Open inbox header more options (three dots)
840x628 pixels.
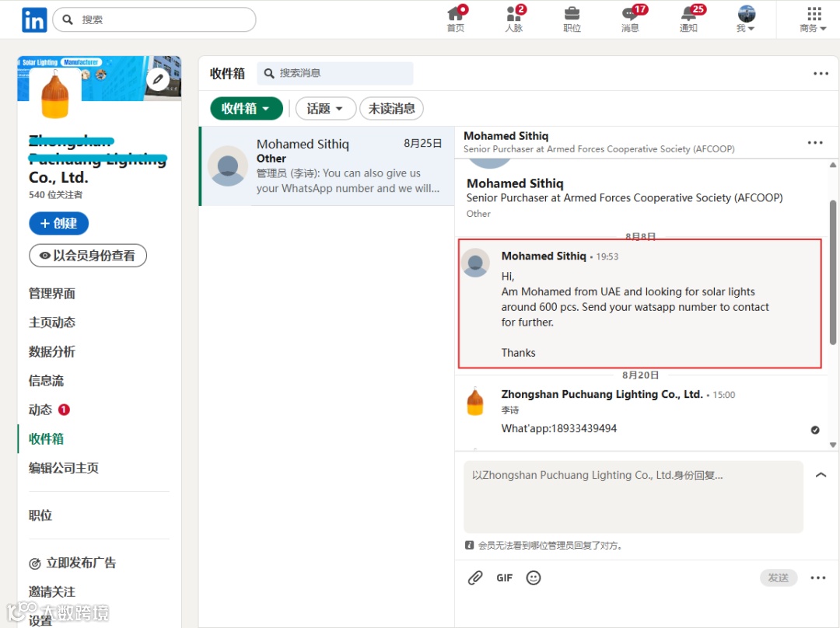point(821,73)
